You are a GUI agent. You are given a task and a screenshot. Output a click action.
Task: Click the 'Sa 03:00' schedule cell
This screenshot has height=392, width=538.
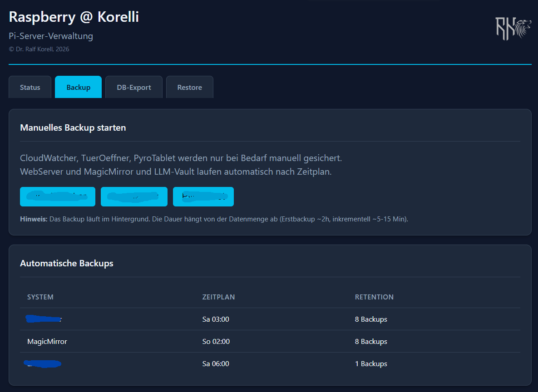(x=216, y=319)
